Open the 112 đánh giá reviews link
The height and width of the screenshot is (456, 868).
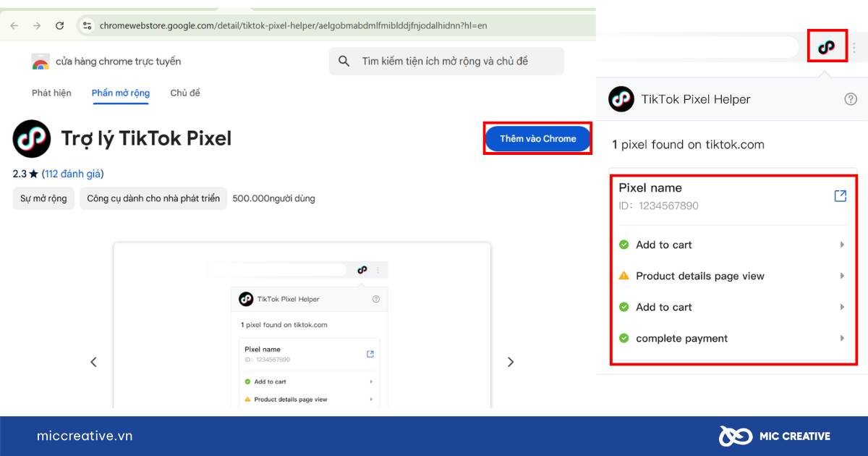(72, 174)
